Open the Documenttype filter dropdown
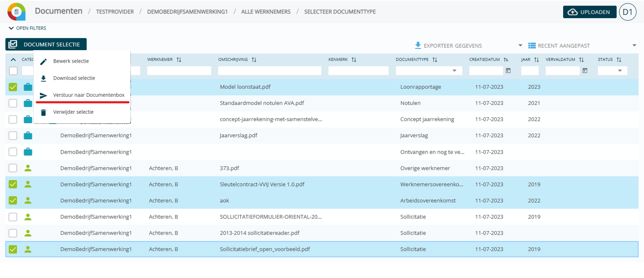Screen dimensions: 644x278 (454, 71)
